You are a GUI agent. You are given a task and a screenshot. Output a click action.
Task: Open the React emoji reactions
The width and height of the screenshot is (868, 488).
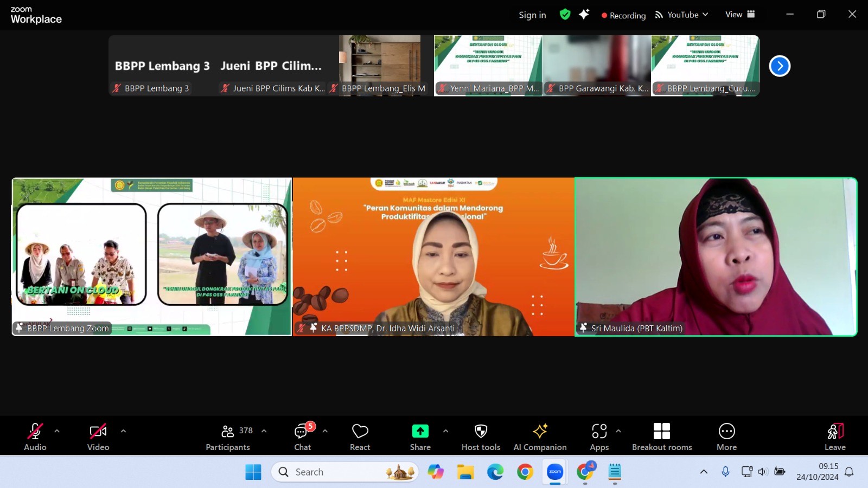tap(360, 436)
